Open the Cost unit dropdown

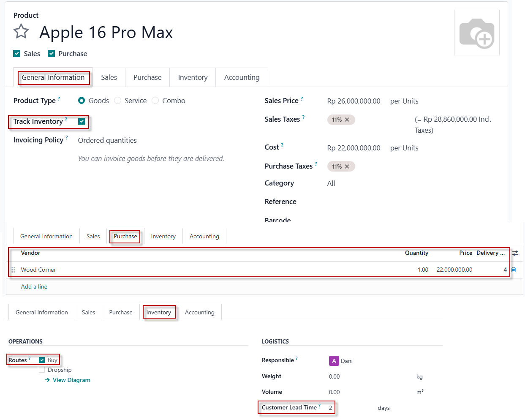pos(404,148)
